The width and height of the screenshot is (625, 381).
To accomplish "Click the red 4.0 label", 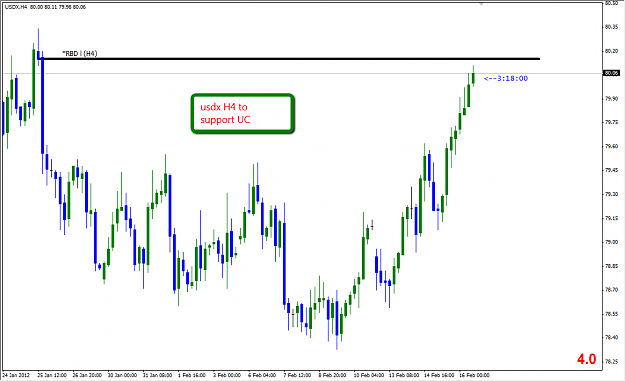I will click(x=586, y=359).
